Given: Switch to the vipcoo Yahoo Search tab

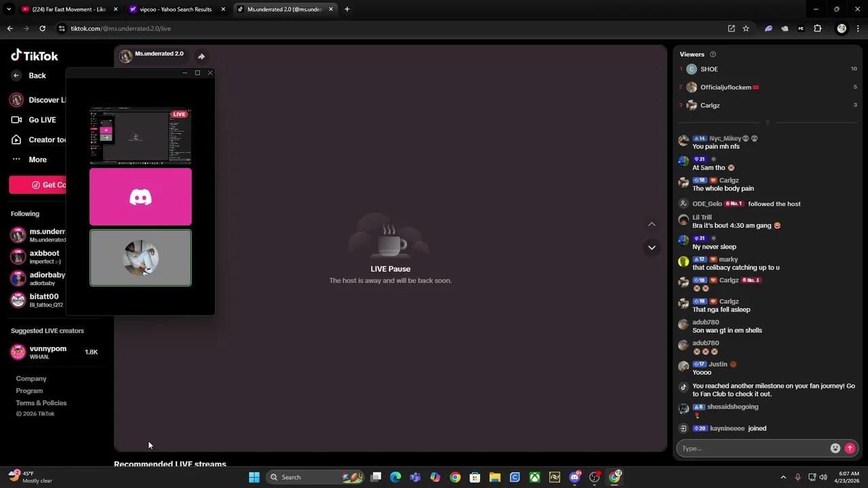Looking at the screenshot, I should 176,9.
